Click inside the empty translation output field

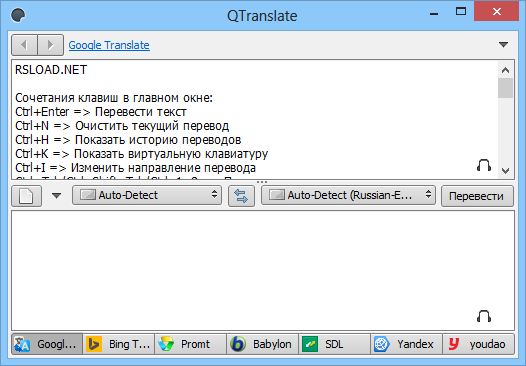tap(263, 270)
